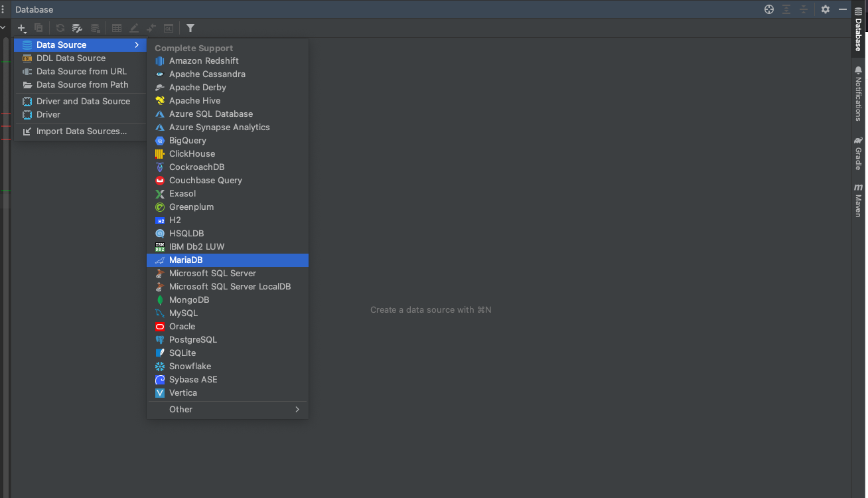Choose Data Source from URL
Image resolution: width=868 pixels, height=498 pixels.
tap(80, 72)
